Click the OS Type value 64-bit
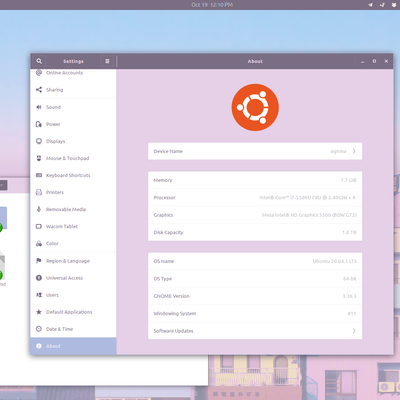400x400 pixels. coord(350,279)
